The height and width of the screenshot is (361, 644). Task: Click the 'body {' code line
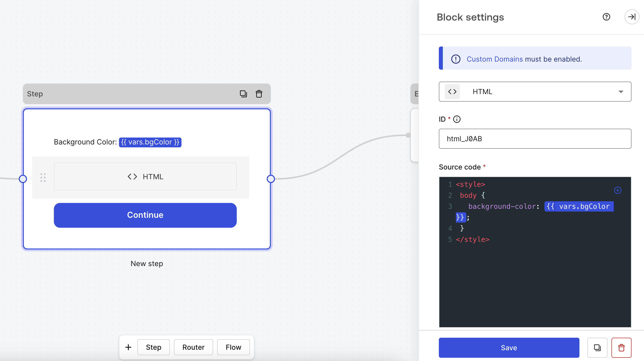[x=472, y=195]
